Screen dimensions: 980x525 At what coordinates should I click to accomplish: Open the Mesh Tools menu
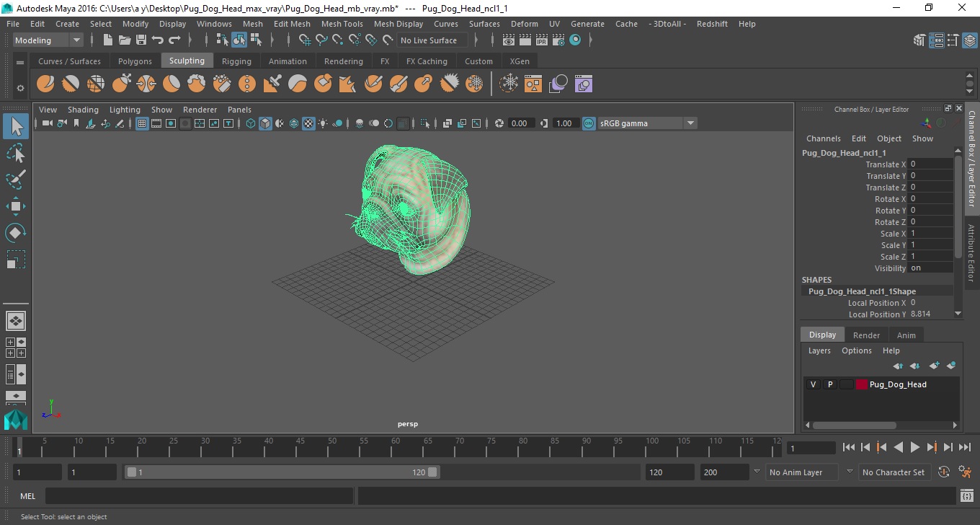tap(342, 24)
